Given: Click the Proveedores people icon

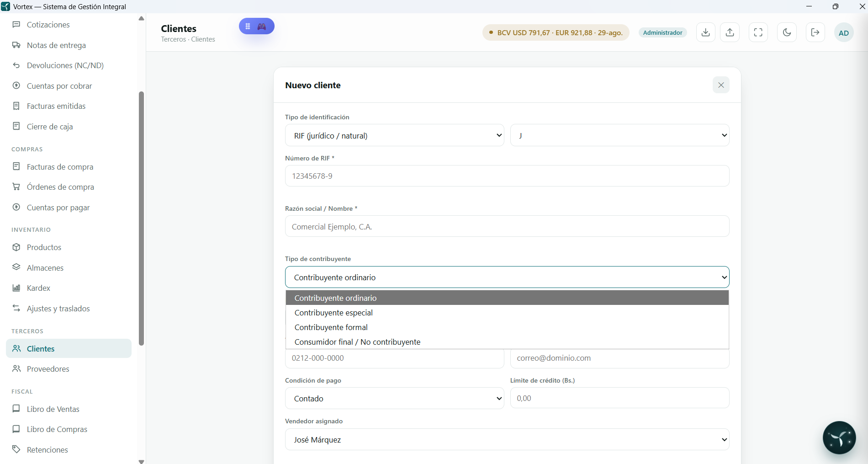Looking at the screenshot, I should [x=16, y=368].
